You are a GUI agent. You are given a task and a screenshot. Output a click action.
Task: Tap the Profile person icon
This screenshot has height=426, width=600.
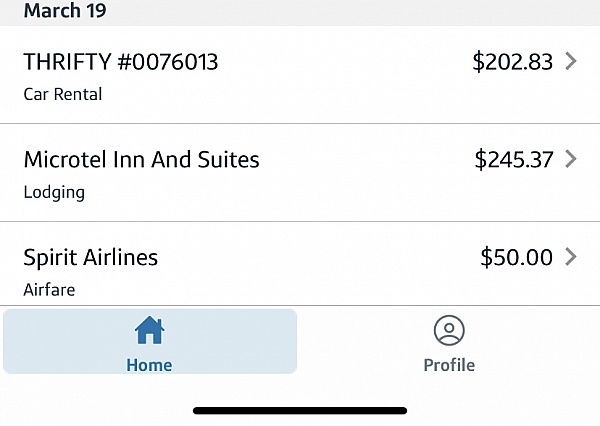pos(449,330)
